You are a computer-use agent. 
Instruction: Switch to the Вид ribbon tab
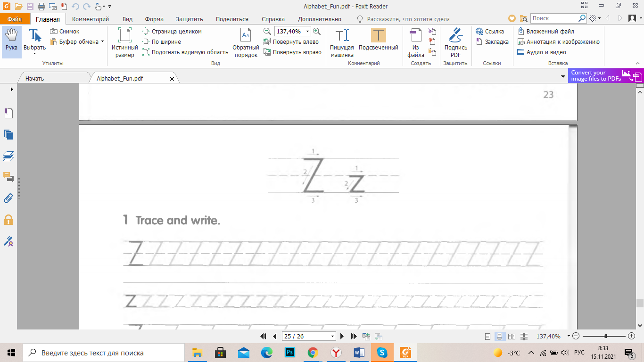tap(127, 19)
